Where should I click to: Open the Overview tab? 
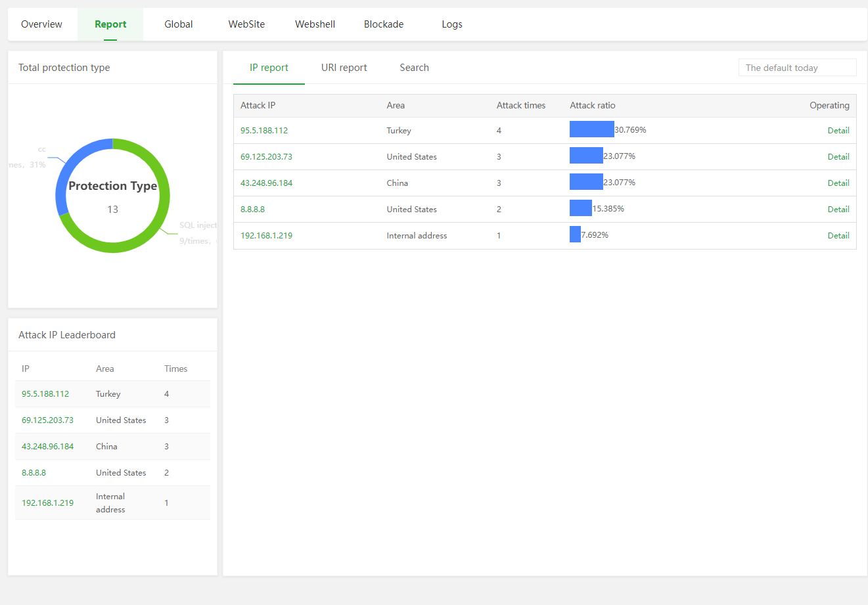[x=41, y=24]
